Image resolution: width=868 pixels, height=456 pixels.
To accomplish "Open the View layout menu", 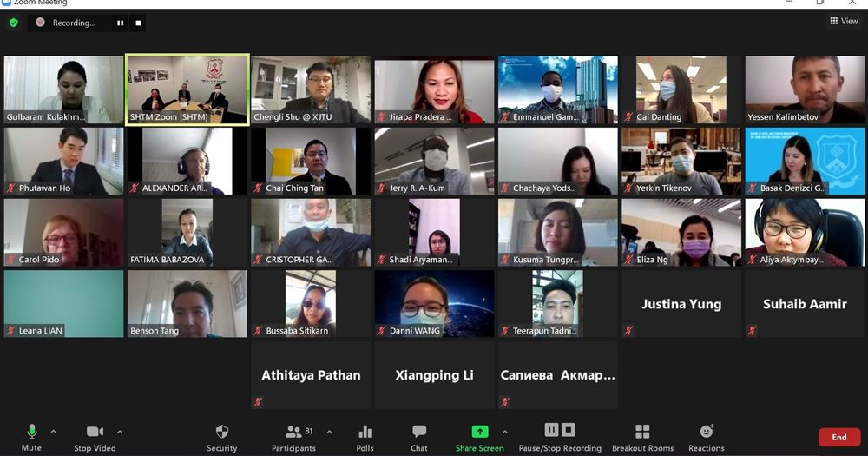I will pos(844,21).
